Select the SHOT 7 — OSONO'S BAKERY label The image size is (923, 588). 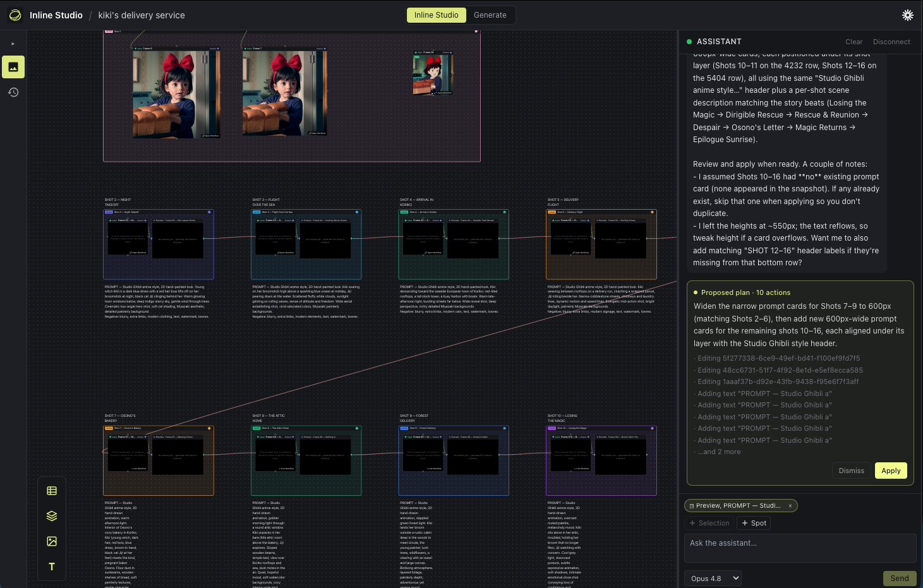(120, 418)
